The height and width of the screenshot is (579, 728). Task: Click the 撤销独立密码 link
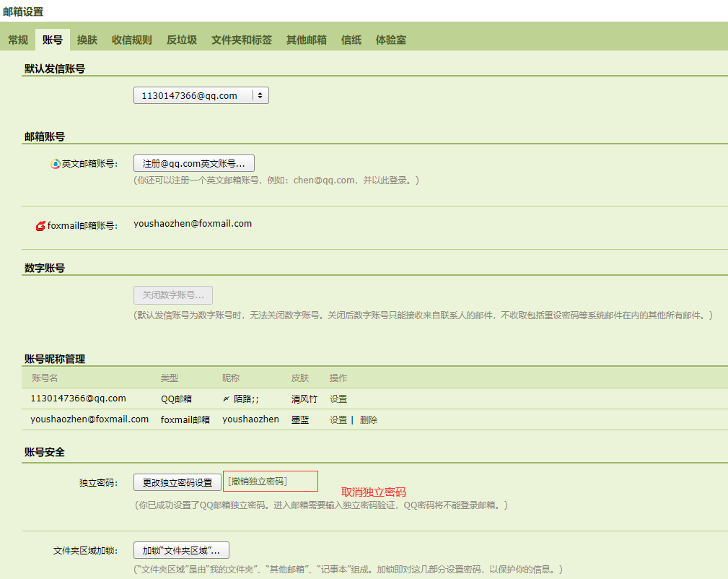[x=258, y=482]
